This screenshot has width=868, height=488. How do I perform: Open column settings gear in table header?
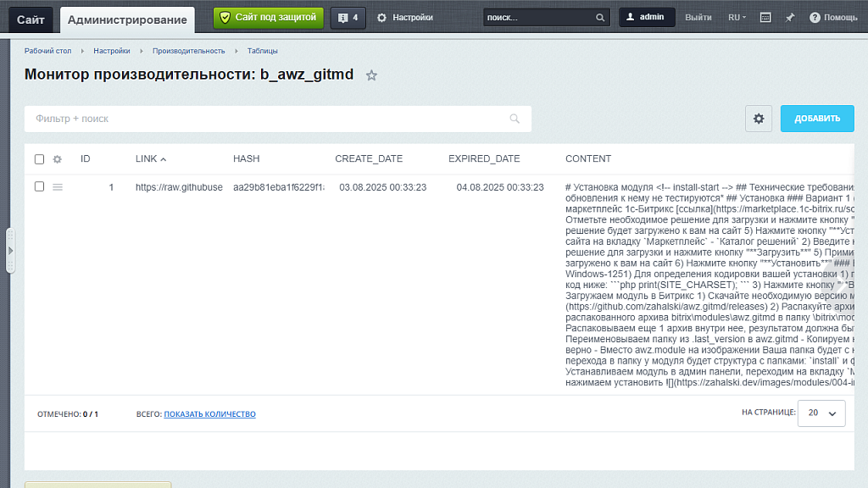[57, 159]
